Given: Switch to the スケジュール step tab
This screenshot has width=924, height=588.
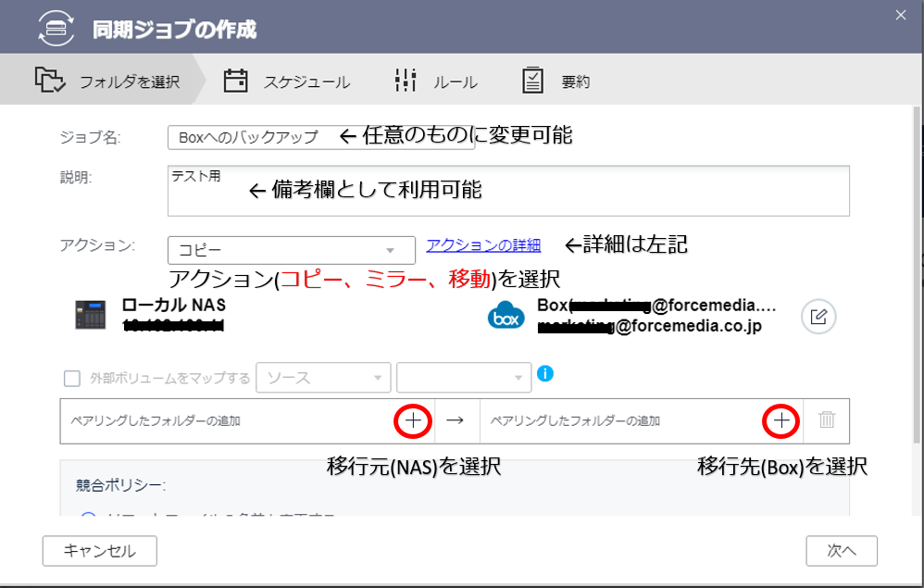Looking at the screenshot, I should click(x=287, y=81).
